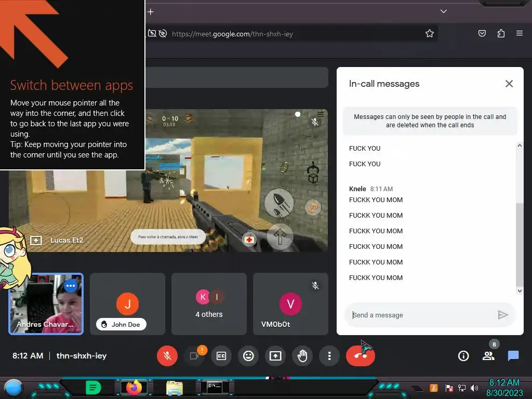
Task: Open the green notes app on taskbar
Action: (x=94, y=388)
